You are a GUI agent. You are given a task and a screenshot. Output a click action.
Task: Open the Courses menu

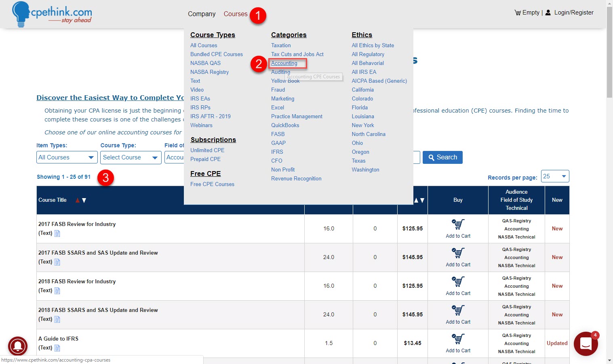coord(235,14)
